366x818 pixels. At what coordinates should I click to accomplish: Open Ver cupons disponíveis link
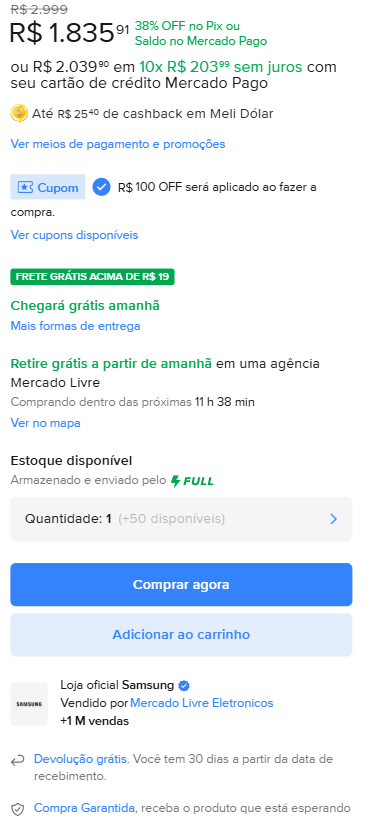74,235
